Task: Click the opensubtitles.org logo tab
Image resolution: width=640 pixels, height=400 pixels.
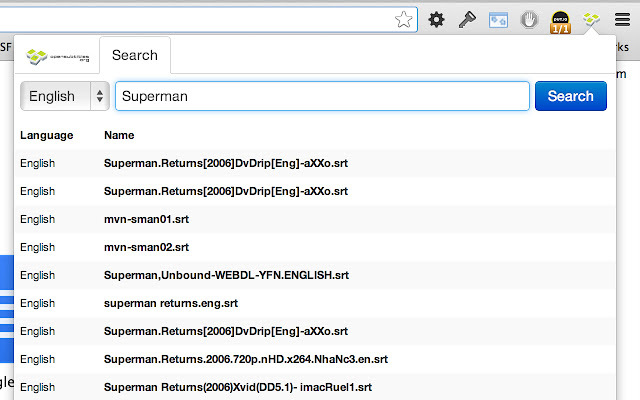Action: pyautogui.click(x=57, y=56)
